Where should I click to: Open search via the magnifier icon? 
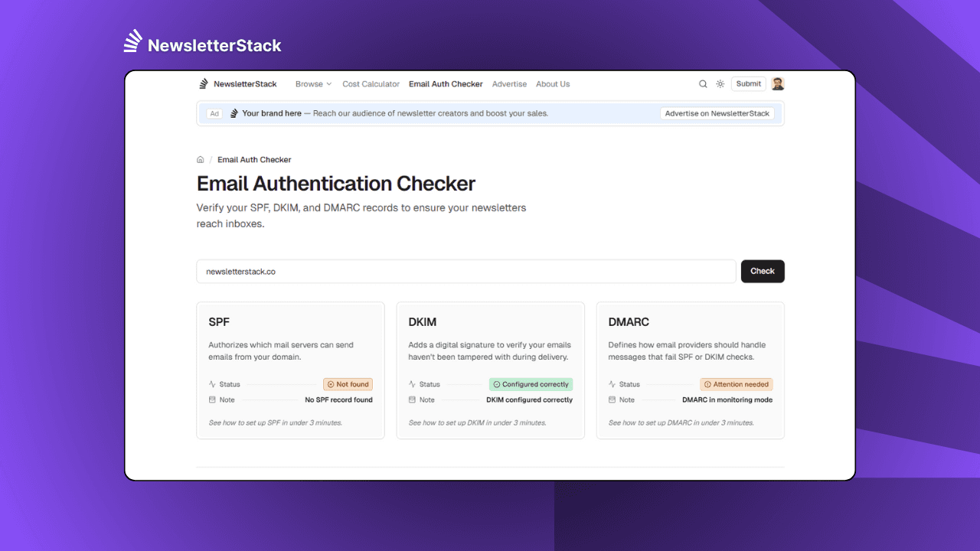click(x=703, y=83)
